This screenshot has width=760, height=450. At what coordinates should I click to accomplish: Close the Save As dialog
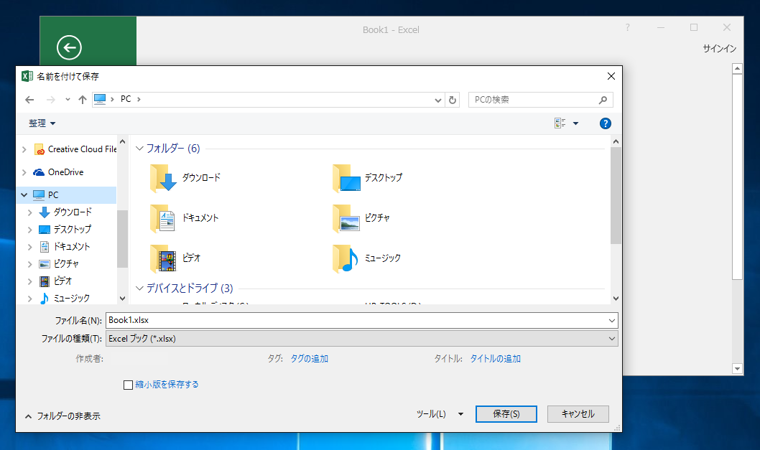[x=611, y=76]
